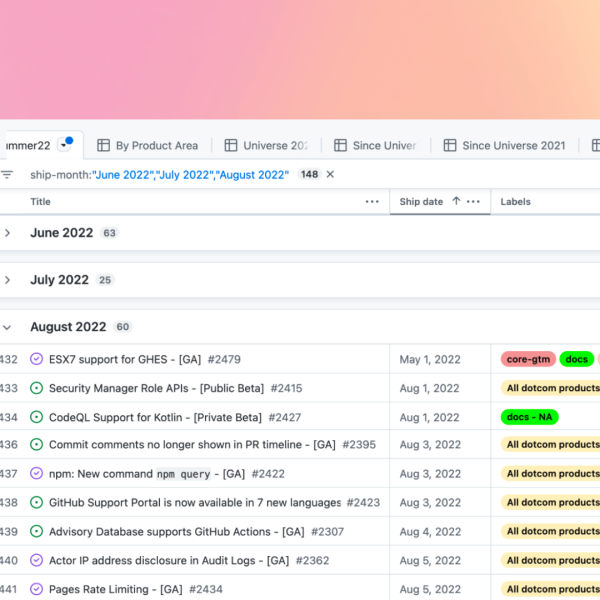The height and width of the screenshot is (600, 600).
Task: Click All dotcom products label on Security Manager row
Action: click(x=550, y=388)
